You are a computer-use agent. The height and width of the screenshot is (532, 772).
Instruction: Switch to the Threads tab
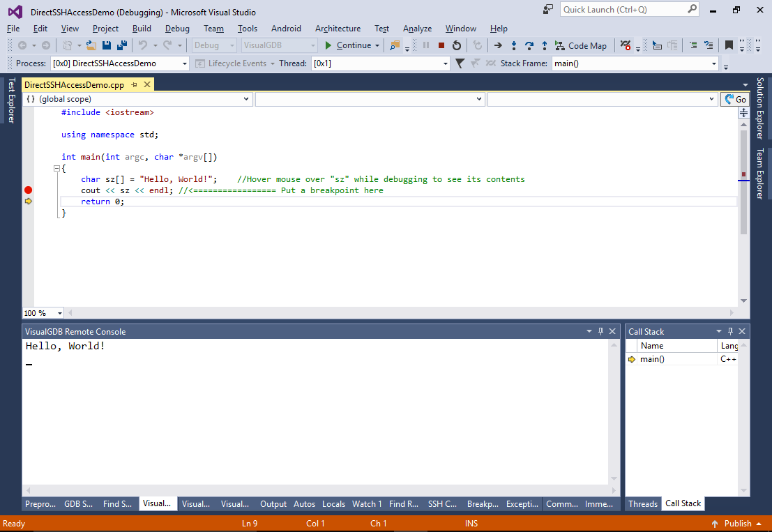(x=643, y=503)
